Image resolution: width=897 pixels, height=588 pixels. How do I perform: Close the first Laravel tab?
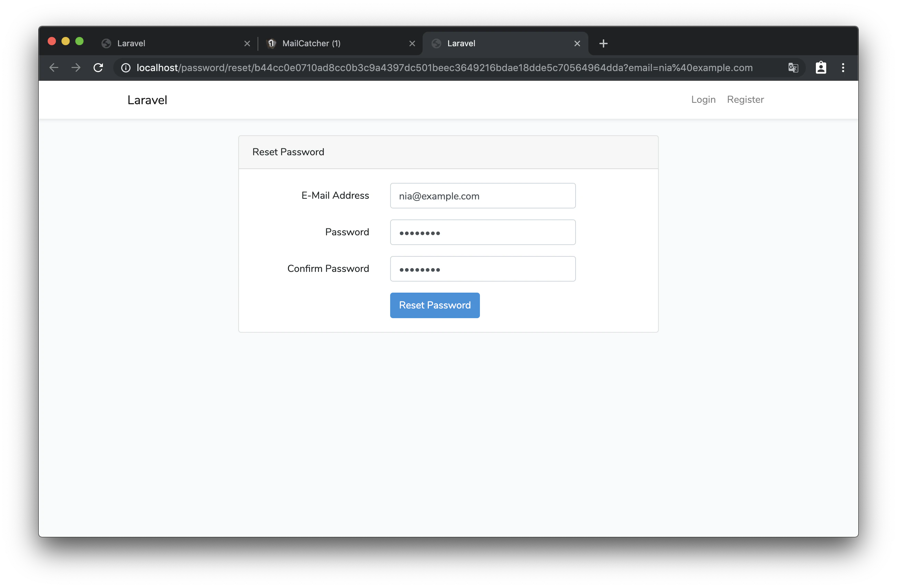247,44
